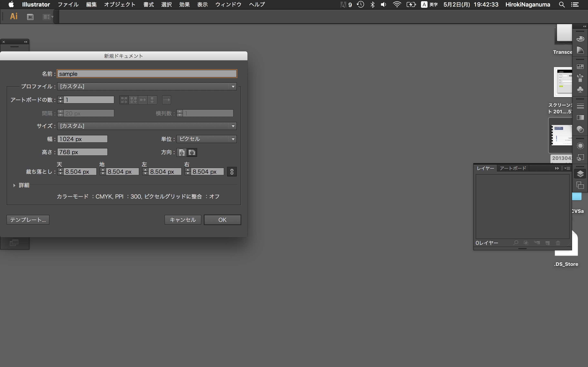Click the OK button
588x367 pixels.
[x=222, y=219]
